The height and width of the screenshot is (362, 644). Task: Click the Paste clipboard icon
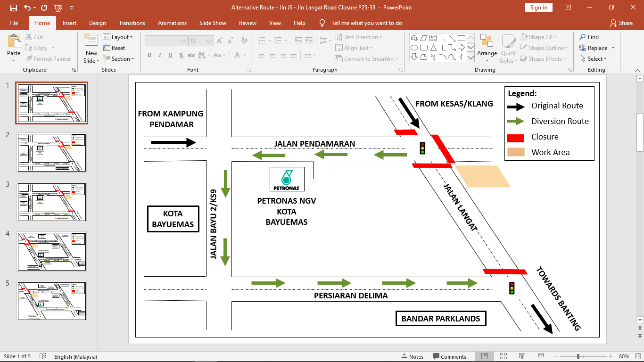14,42
